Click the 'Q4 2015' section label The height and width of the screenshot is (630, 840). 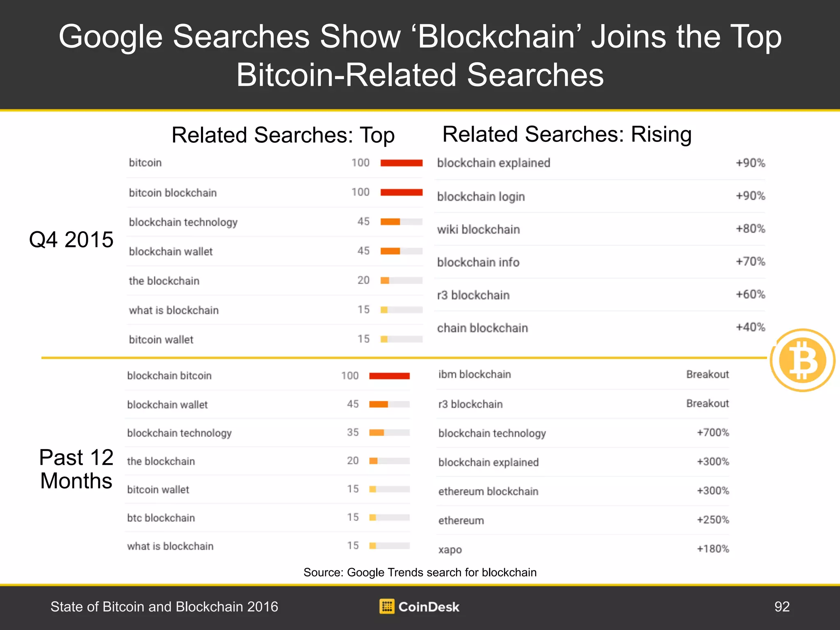71,240
